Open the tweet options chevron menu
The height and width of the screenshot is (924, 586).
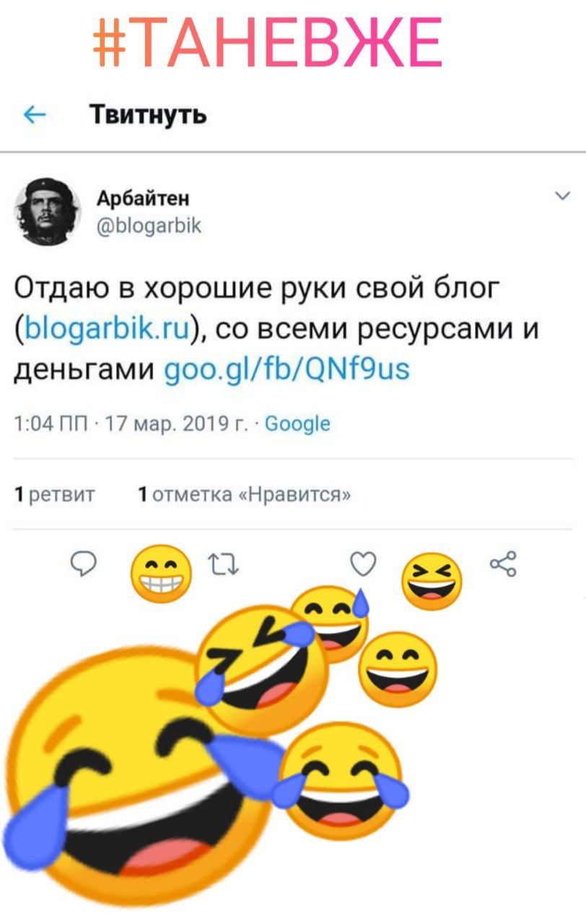tap(561, 196)
